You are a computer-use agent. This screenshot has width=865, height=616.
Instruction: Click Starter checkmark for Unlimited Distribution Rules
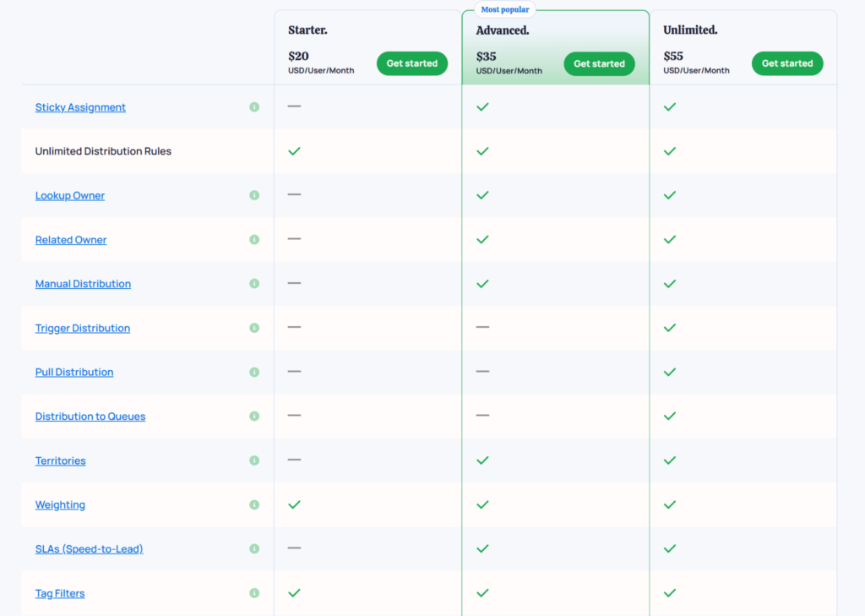coord(295,151)
